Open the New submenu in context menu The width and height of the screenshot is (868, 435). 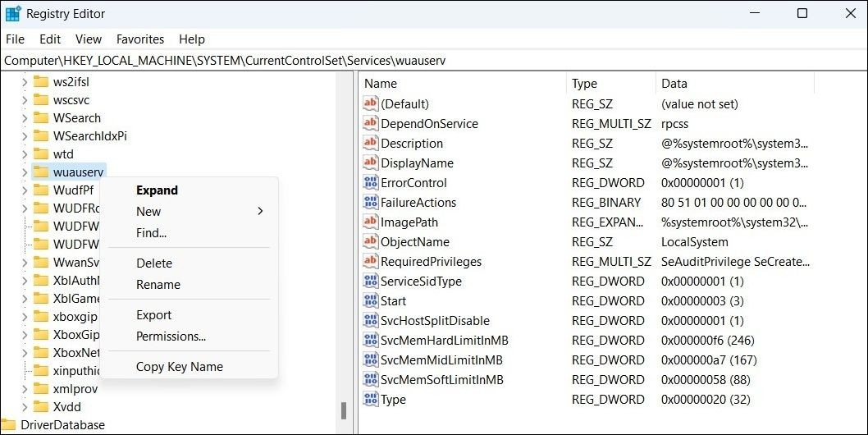189,211
